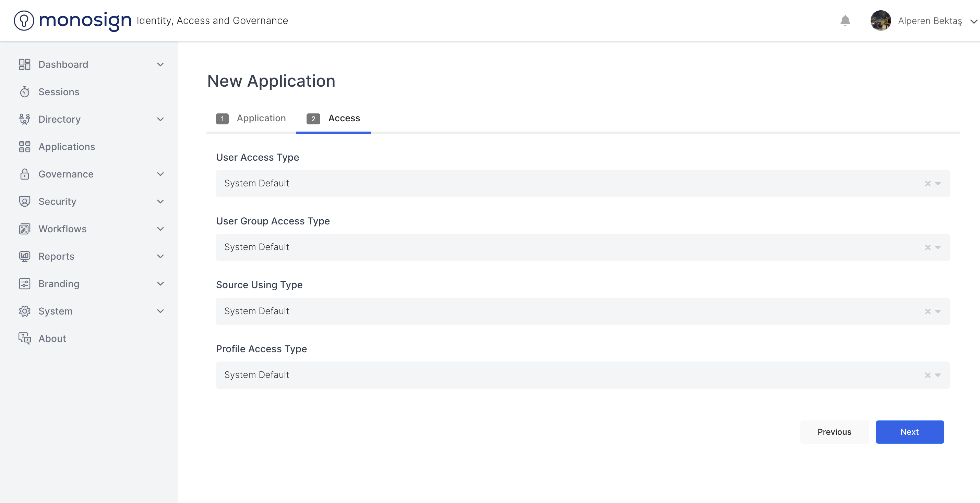Expand the Reports menu chevron

coord(160,256)
